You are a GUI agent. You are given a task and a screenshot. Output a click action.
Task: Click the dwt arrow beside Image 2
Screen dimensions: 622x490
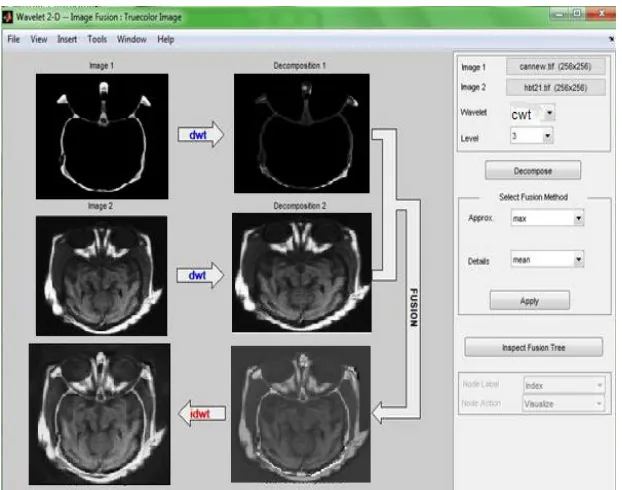[200, 275]
